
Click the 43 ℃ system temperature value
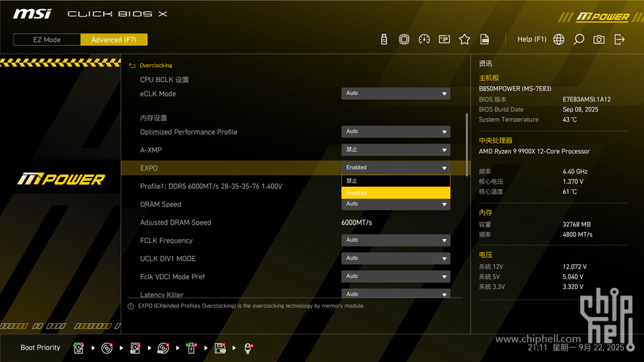point(570,120)
